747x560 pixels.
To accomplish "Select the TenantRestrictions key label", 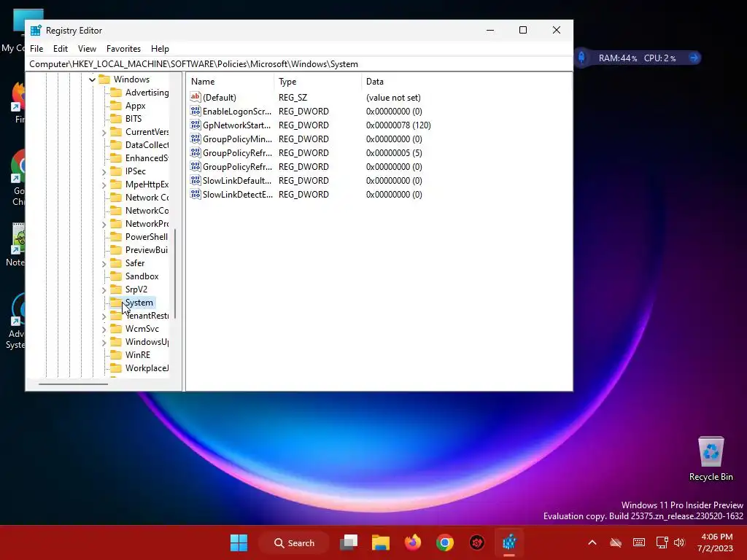I will coord(147,316).
